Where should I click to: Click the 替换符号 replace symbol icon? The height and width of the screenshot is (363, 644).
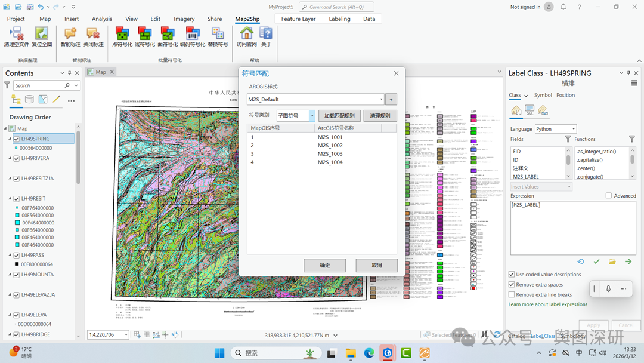[x=218, y=33]
